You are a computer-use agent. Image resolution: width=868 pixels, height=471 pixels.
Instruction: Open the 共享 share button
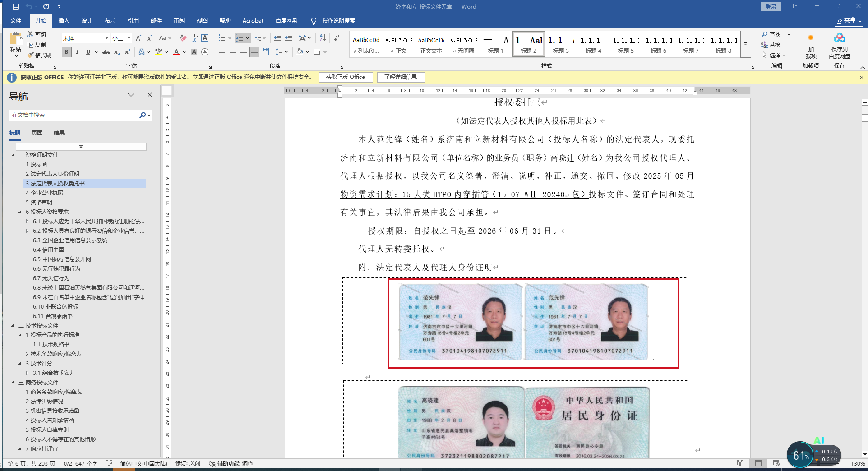[x=849, y=21]
